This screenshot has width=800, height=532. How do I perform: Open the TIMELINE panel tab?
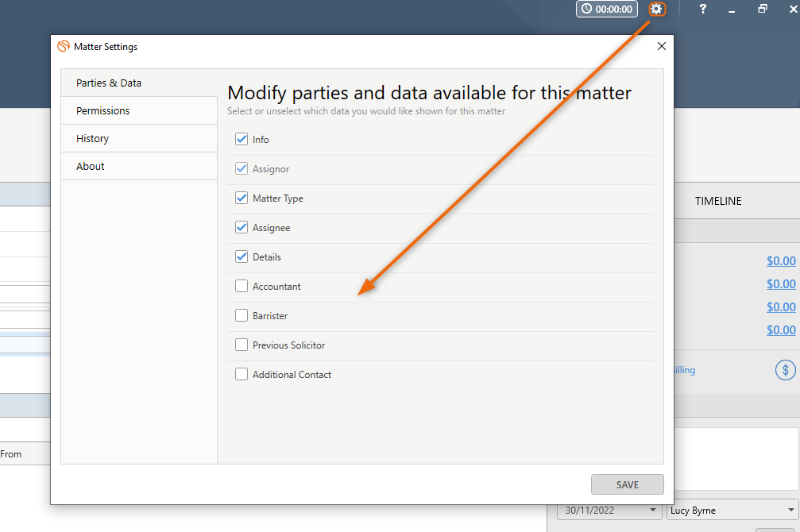(718, 202)
